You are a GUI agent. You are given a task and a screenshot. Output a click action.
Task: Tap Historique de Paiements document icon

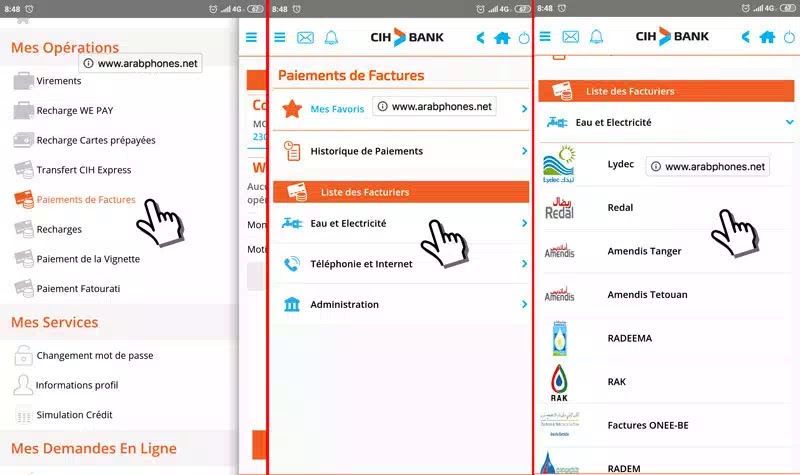pos(292,151)
